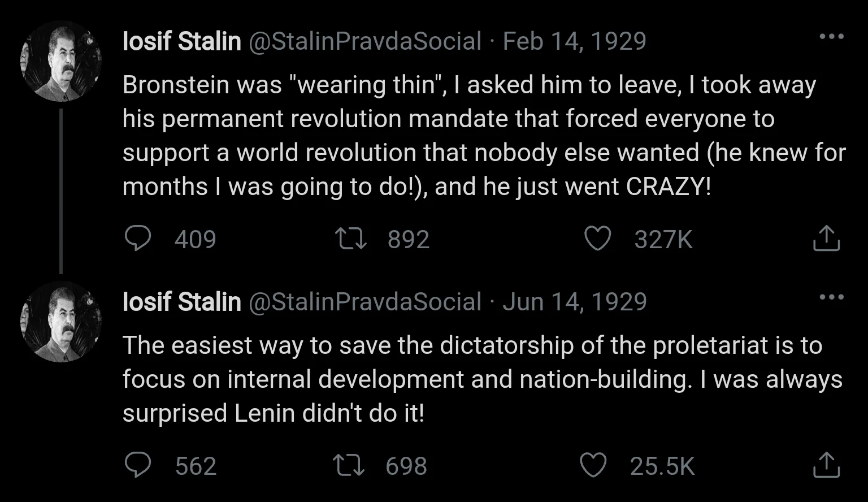Like the tweet with 327K likes

pos(597,239)
